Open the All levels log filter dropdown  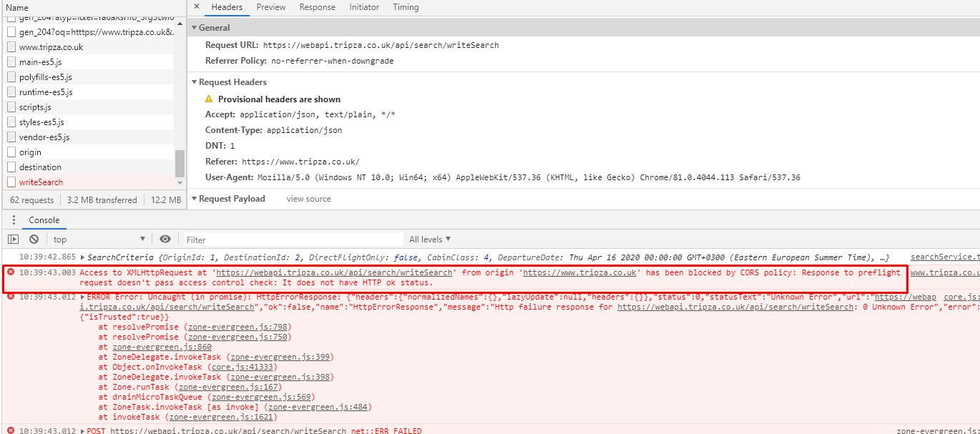430,240
